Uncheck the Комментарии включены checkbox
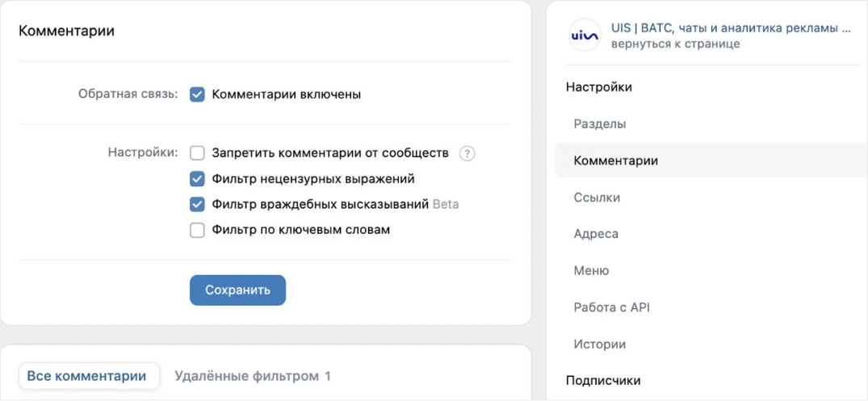 197,94
